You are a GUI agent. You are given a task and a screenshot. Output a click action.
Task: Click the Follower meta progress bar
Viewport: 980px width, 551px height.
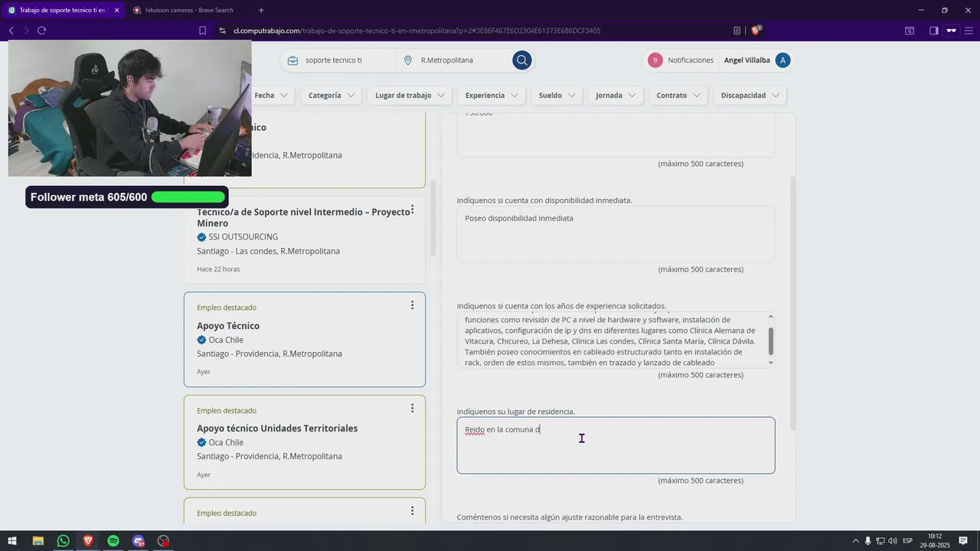pyautogui.click(x=188, y=197)
